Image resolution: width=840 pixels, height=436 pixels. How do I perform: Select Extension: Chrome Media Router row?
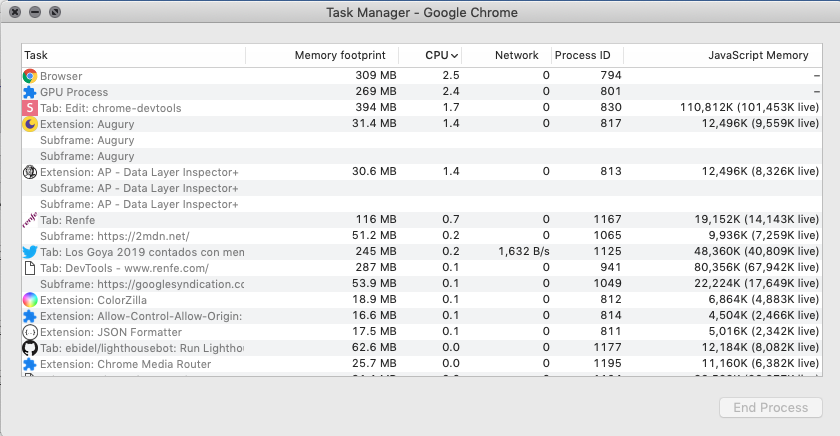[x=422, y=364]
